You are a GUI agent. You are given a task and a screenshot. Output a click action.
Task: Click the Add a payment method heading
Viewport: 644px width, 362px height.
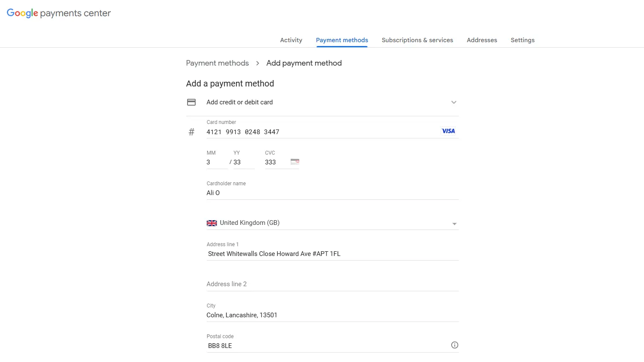(x=230, y=83)
